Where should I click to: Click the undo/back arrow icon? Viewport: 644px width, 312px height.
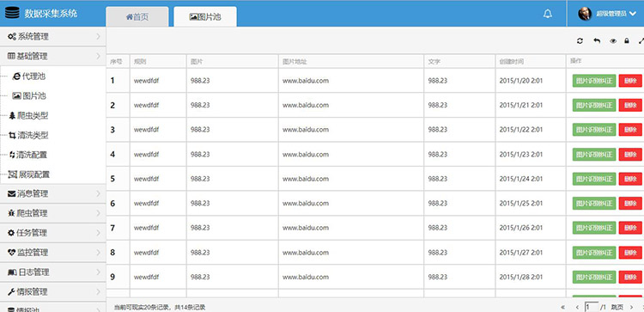point(597,40)
